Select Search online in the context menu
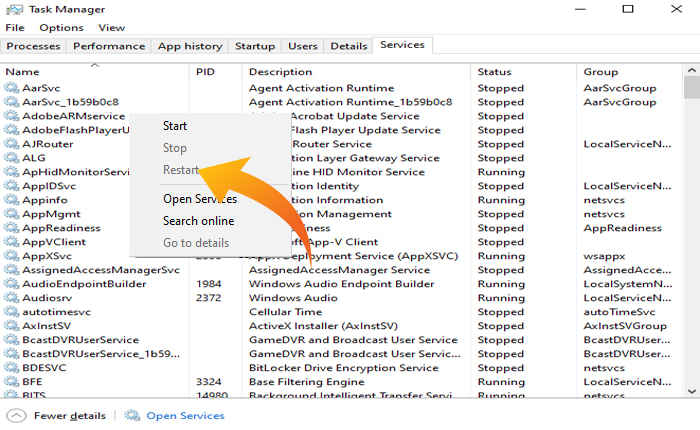The height and width of the screenshot is (430, 700). click(x=198, y=221)
